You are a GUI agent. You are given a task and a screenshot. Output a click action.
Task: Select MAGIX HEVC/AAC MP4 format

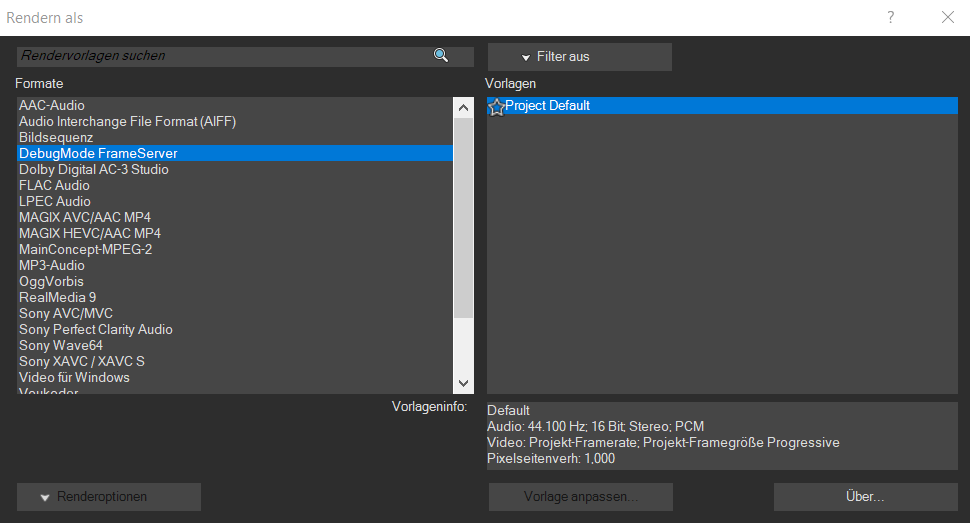click(x=90, y=233)
